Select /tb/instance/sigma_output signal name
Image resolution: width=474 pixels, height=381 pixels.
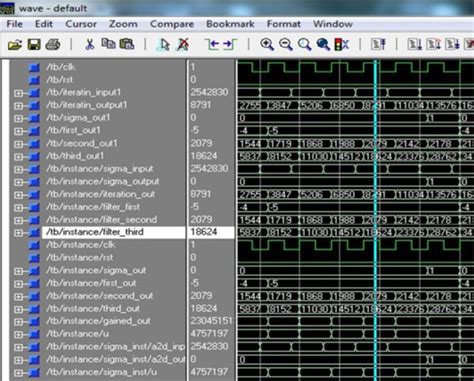[103, 181]
